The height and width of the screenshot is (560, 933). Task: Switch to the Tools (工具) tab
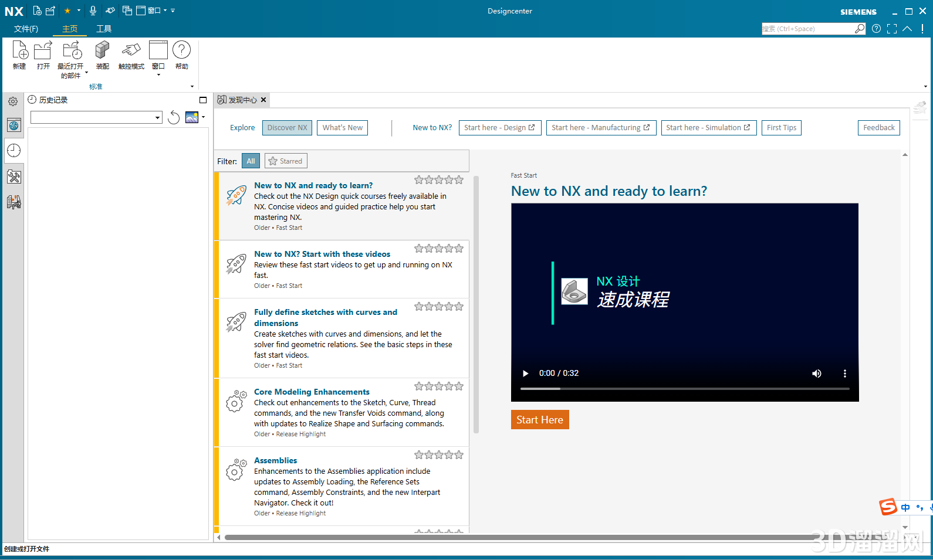[x=104, y=29]
